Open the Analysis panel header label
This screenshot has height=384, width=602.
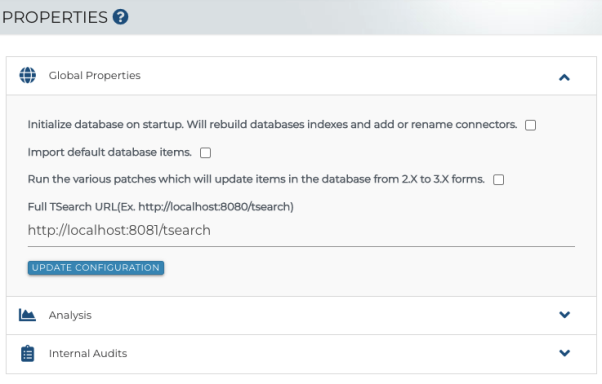click(70, 315)
